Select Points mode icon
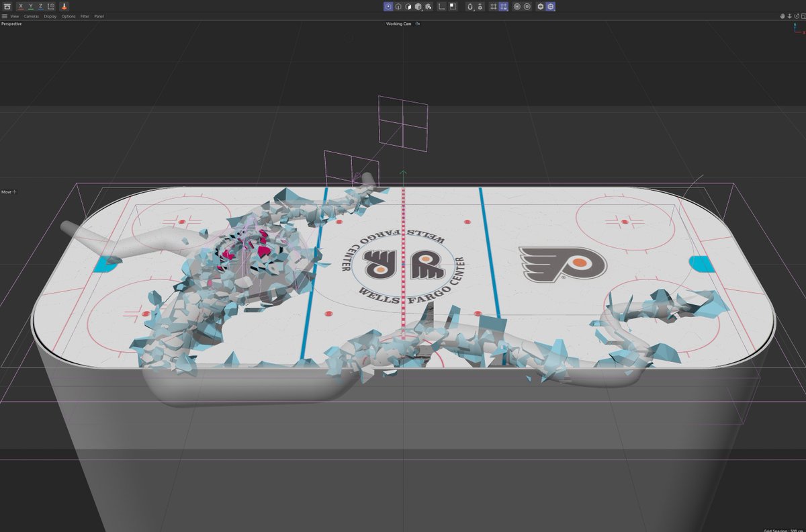806x532 pixels. click(389, 7)
